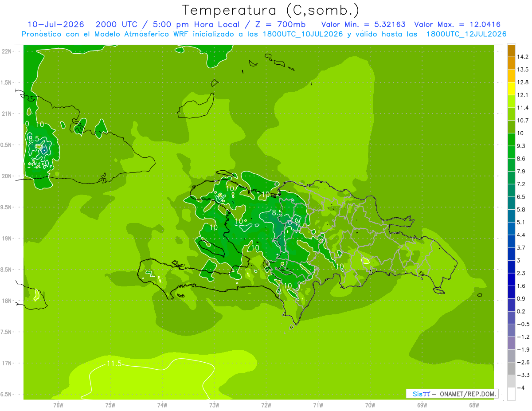The width and height of the screenshot is (532, 411).
Task: Click longitude axis label "69W"
Action: (x=422, y=405)
